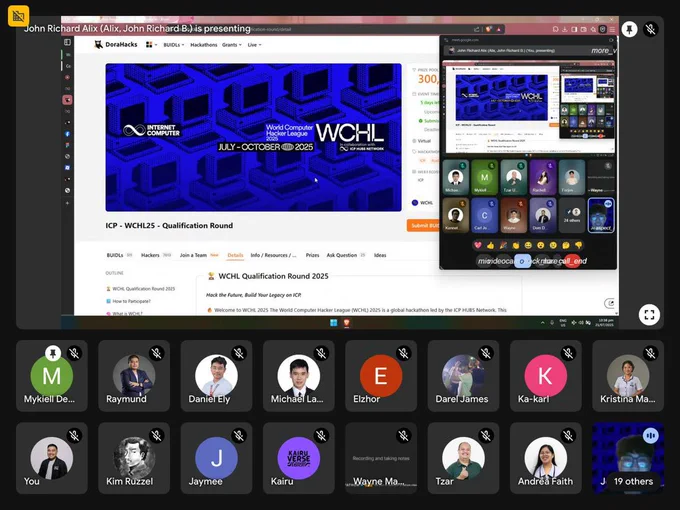
Task: Click the '24 others' tile in the small Meet window
Action: pos(572,215)
